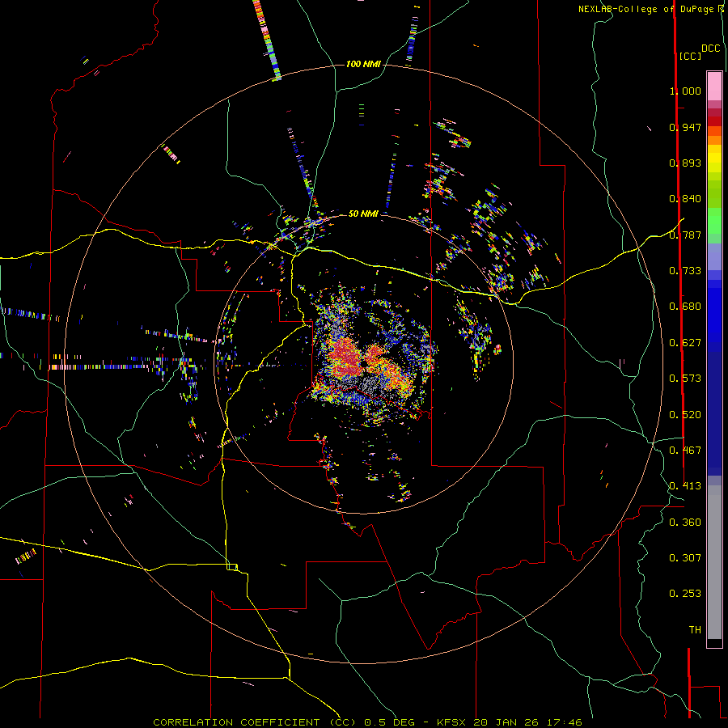Click the 0.413 legend value

(685, 486)
